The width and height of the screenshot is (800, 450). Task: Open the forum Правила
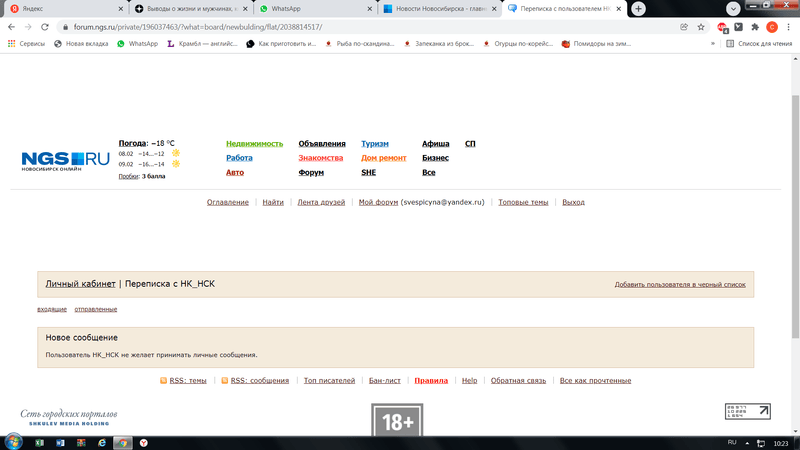[431, 381]
